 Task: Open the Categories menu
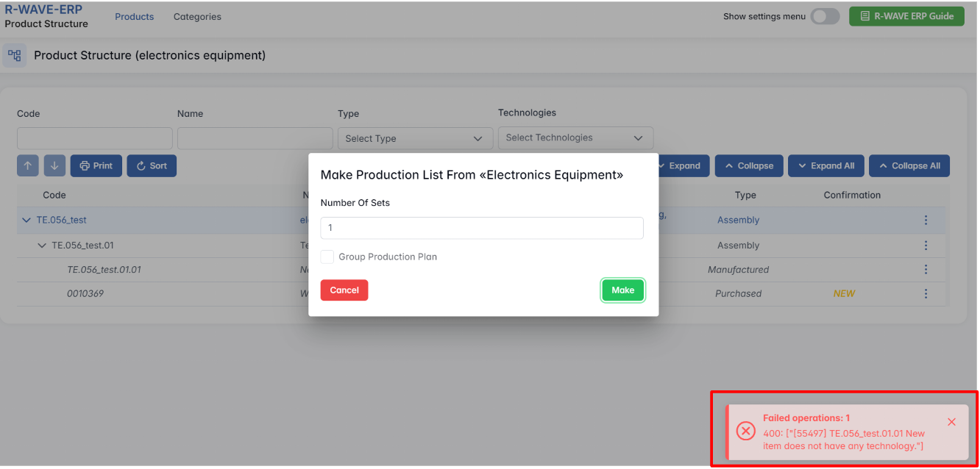click(x=197, y=16)
